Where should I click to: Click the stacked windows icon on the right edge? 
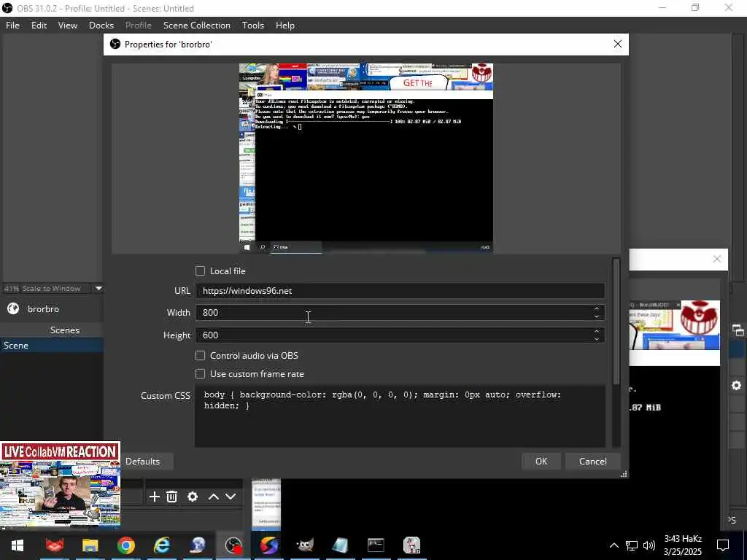tap(738, 330)
